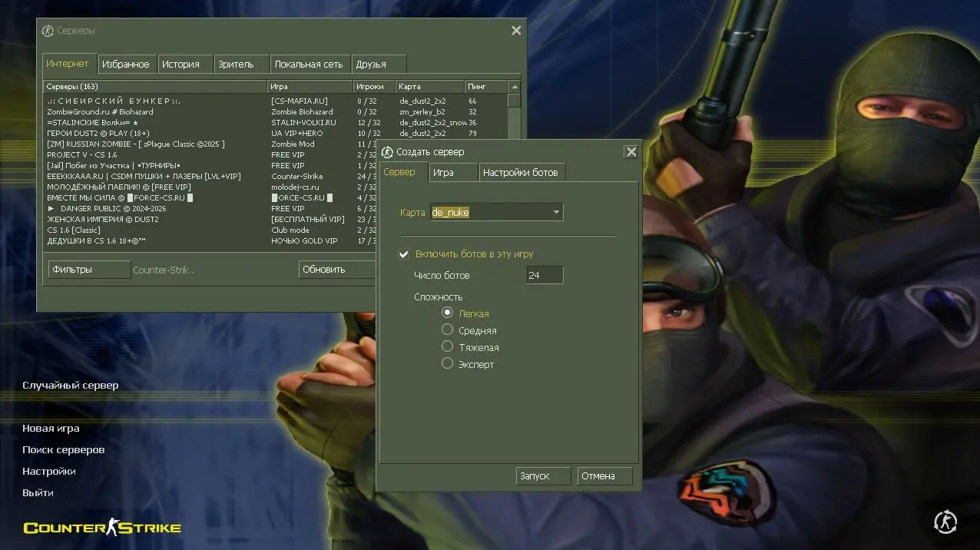Select the Тяжелая difficulty radio button
980x550 pixels.
click(x=448, y=346)
